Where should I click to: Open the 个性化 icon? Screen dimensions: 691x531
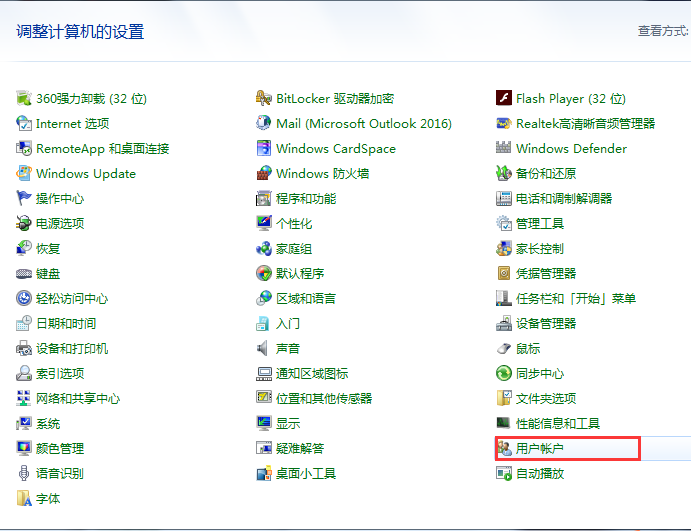[264, 223]
